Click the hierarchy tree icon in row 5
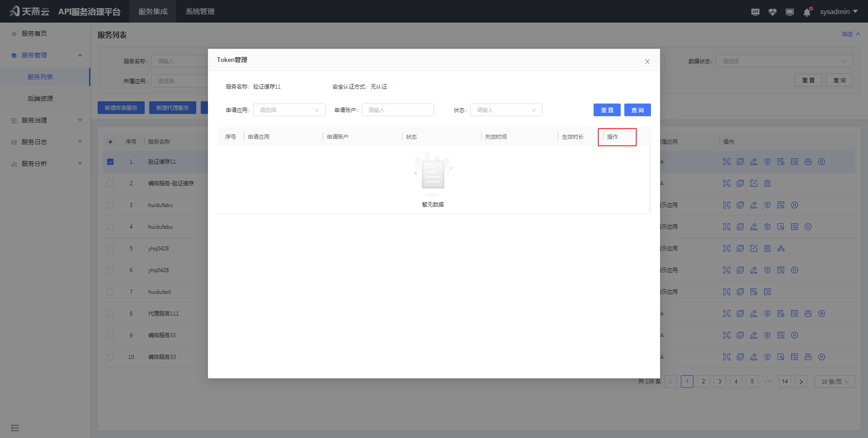 click(x=781, y=249)
